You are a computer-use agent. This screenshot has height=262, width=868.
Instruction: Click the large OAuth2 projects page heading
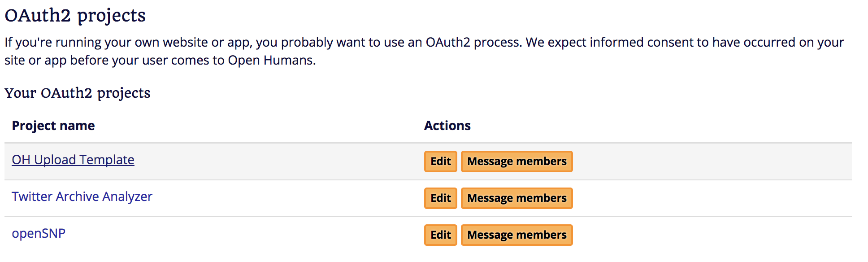click(75, 16)
